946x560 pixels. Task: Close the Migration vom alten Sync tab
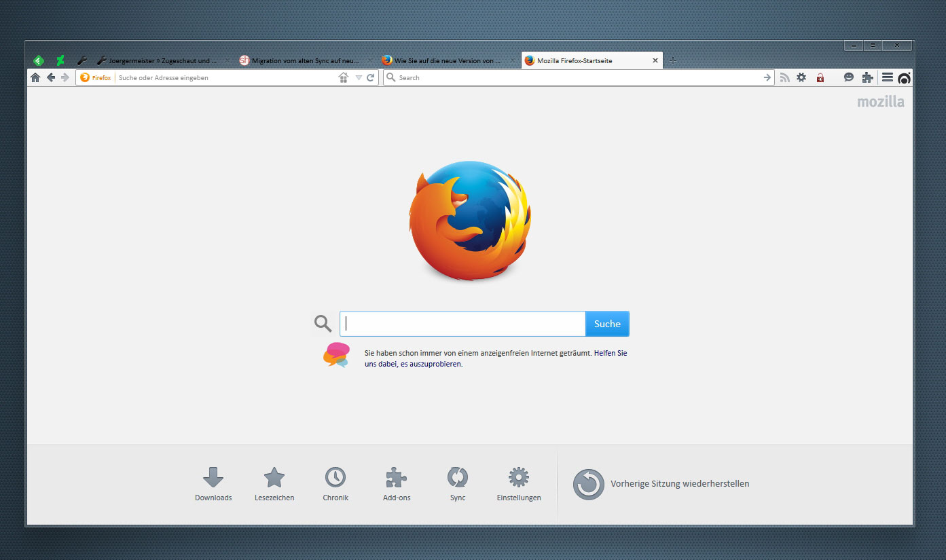pos(369,60)
